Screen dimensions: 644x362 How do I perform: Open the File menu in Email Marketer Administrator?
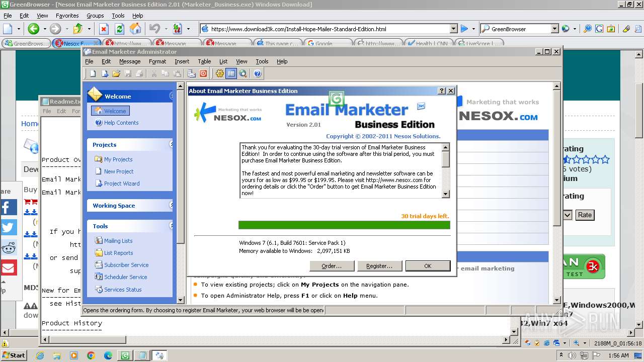coord(89,61)
